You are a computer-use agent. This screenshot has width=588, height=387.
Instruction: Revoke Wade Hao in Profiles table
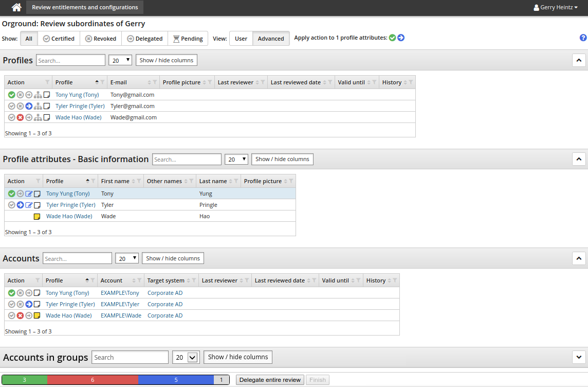[x=20, y=117]
